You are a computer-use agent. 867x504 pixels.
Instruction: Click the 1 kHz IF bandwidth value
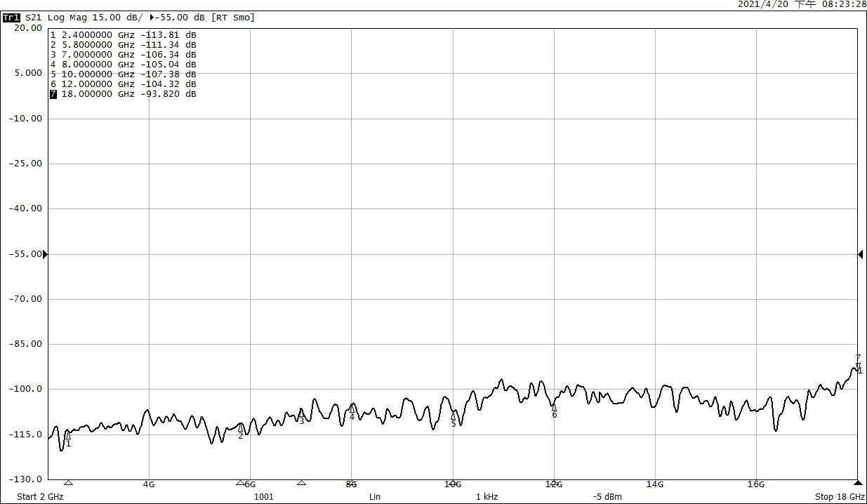pyautogui.click(x=487, y=497)
